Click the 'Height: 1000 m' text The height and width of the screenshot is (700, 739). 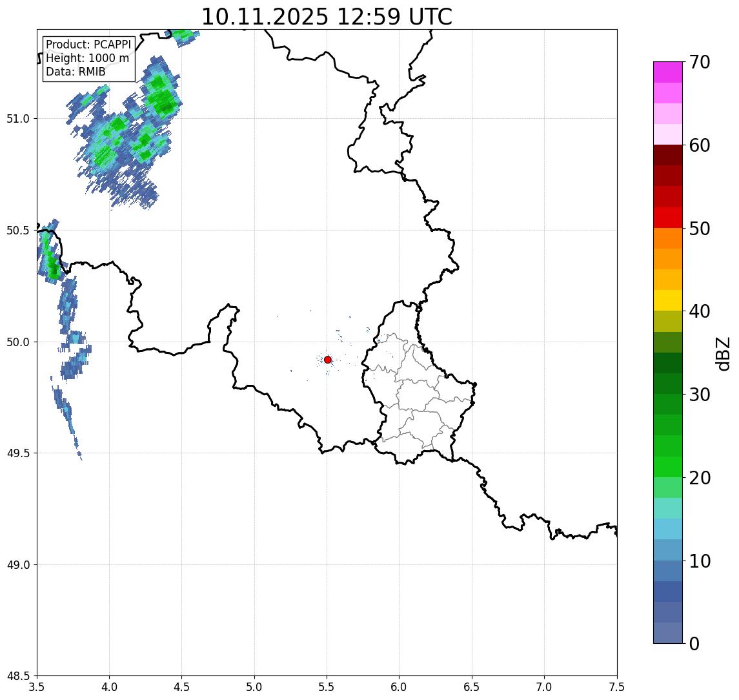click(88, 58)
